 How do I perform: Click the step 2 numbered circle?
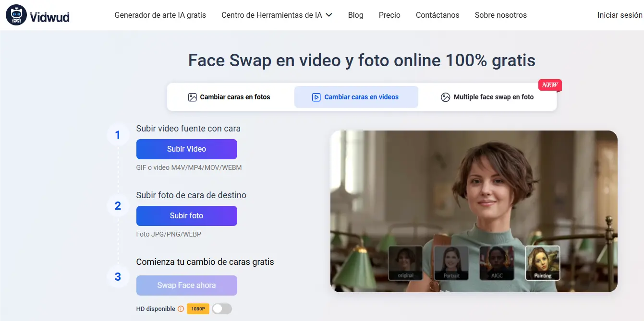[x=118, y=206]
